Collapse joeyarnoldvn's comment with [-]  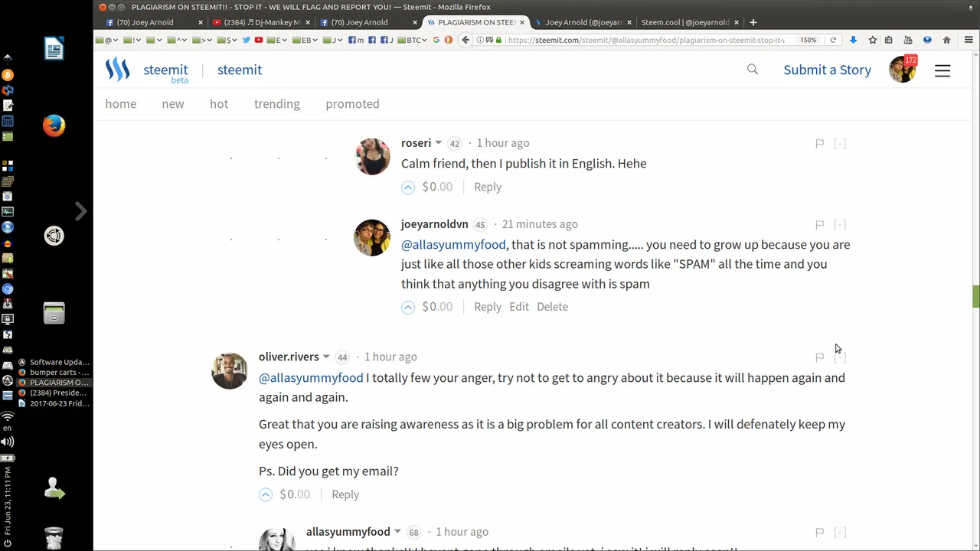(x=840, y=225)
